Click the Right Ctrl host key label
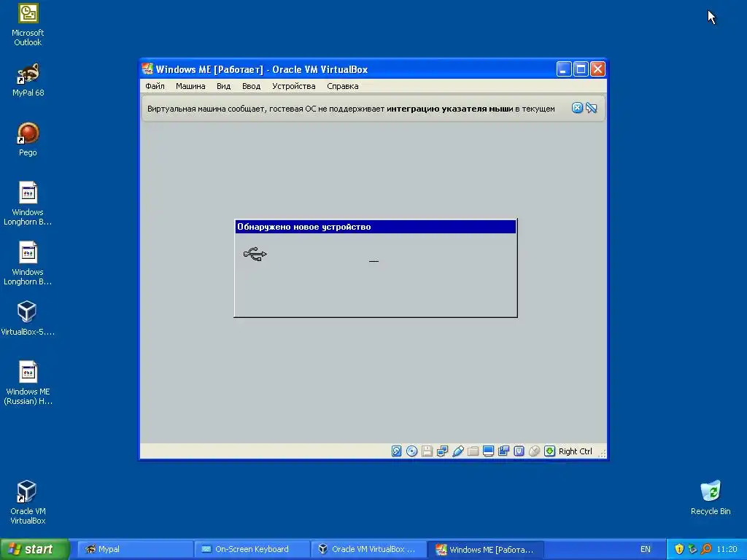 (x=575, y=451)
